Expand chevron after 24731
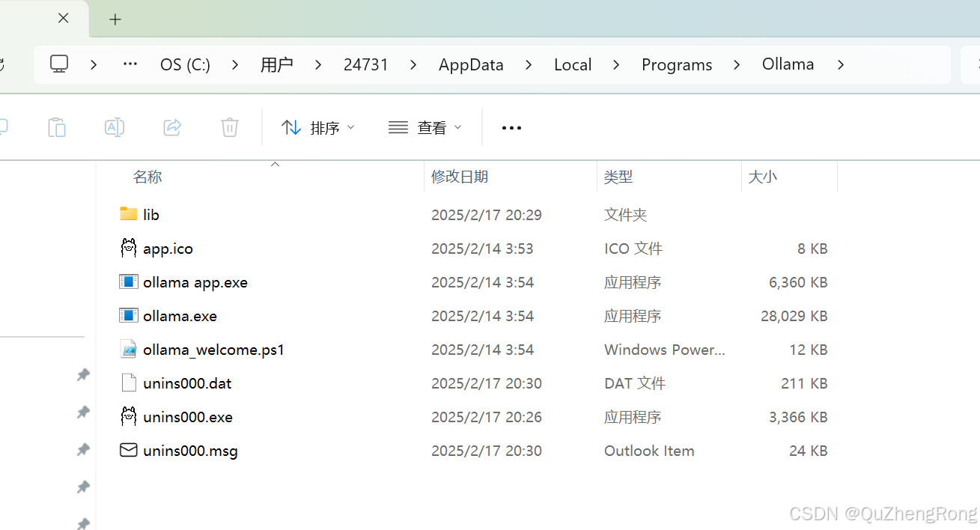Image resolution: width=980 pixels, height=530 pixels. (x=413, y=65)
